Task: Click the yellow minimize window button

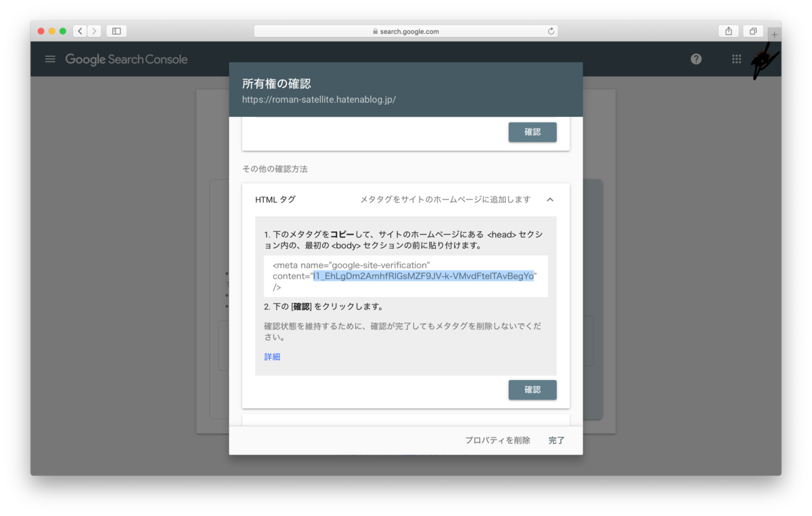Action: pyautogui.click(x=51, y=31)
